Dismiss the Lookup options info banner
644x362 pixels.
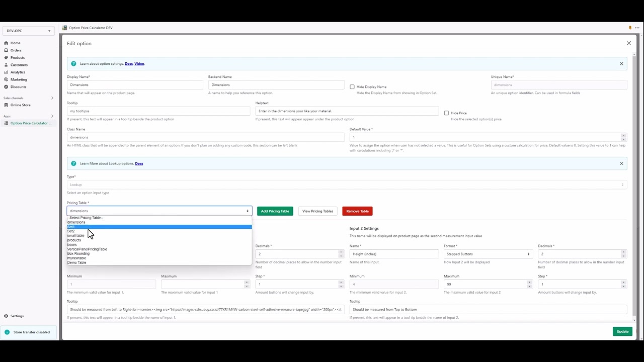point(621,163)
